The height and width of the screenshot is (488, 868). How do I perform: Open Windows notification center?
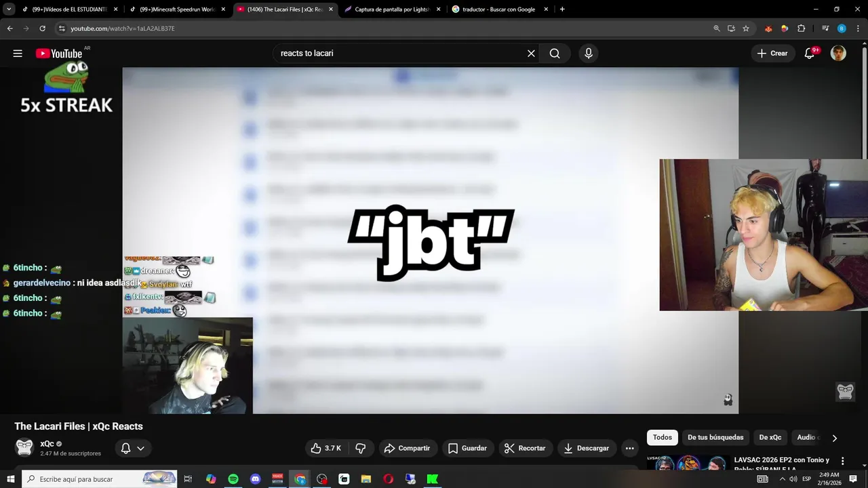pyautogui.click(x=853, y=479)
